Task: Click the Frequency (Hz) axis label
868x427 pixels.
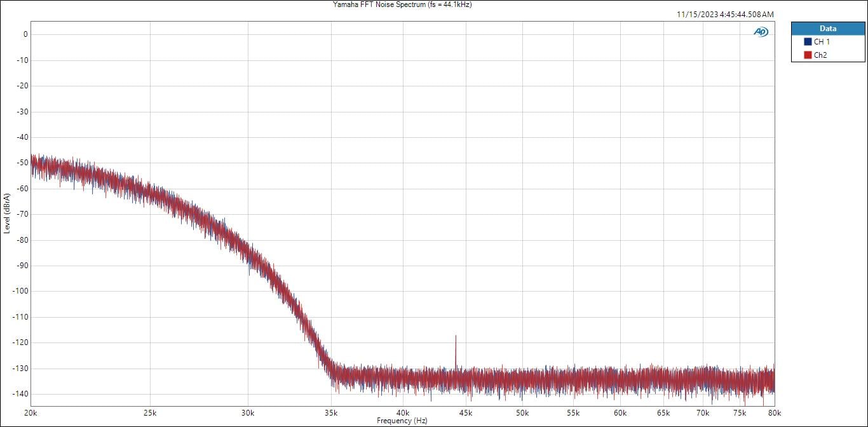Action: (402, 421)
